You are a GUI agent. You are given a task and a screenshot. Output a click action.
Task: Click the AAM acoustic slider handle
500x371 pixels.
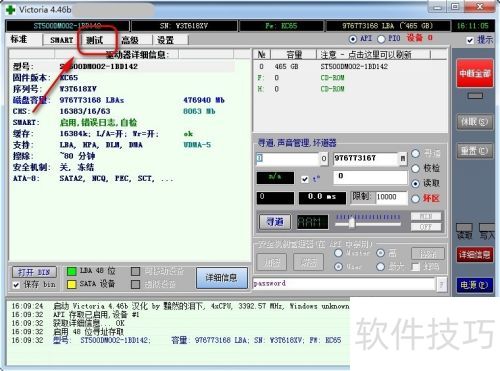(352, 222)
